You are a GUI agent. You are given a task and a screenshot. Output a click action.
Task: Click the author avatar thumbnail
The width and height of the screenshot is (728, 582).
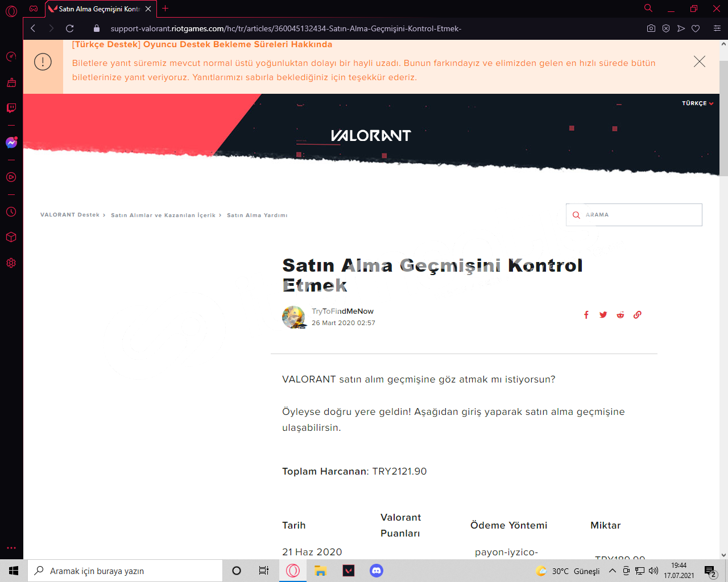coord(293,317)
